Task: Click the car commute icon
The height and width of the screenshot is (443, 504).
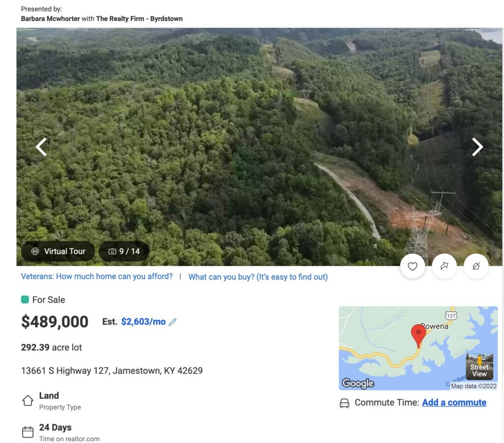Action: point(345,403)
